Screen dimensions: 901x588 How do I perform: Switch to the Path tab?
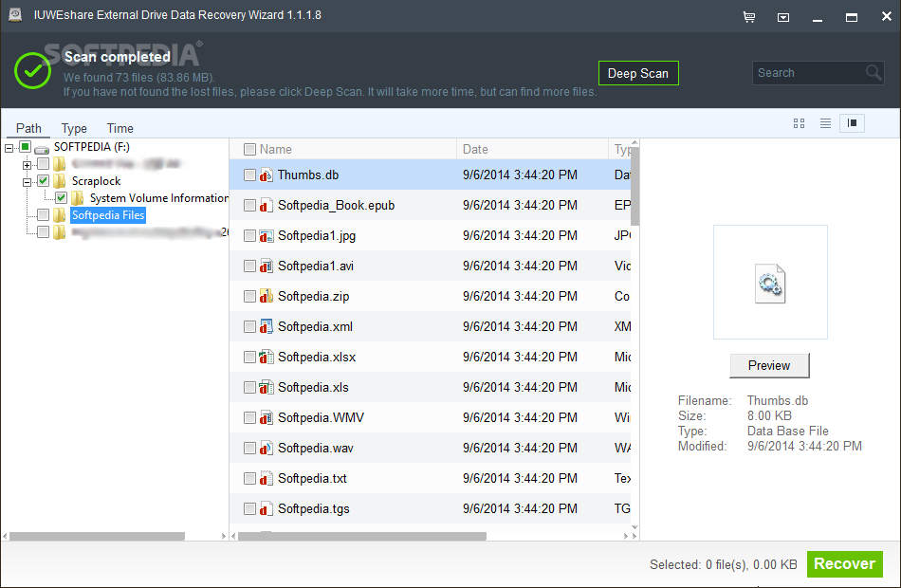coord(28,128)
